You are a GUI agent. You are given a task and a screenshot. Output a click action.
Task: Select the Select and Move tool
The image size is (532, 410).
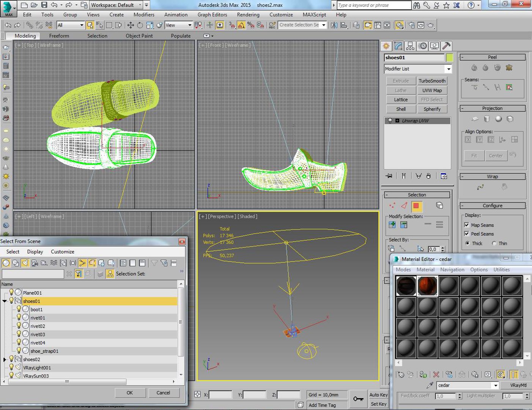click(x=130, y=25)
